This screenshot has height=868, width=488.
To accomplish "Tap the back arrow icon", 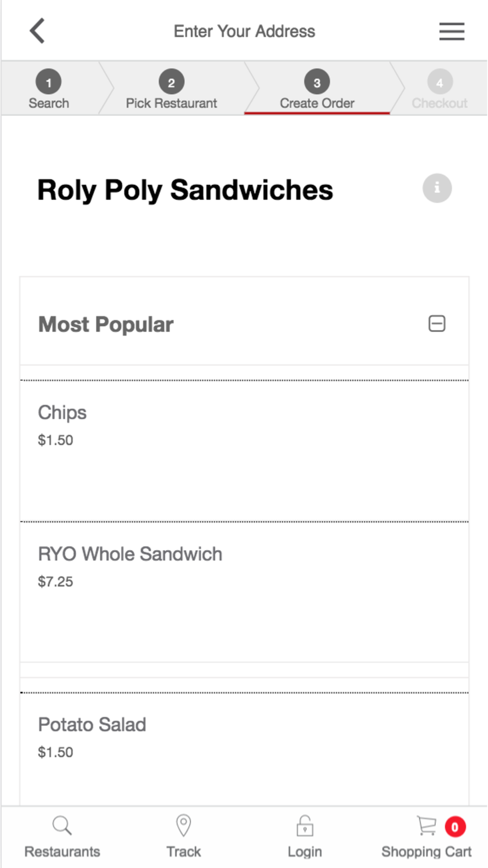I will click(38, 31).
